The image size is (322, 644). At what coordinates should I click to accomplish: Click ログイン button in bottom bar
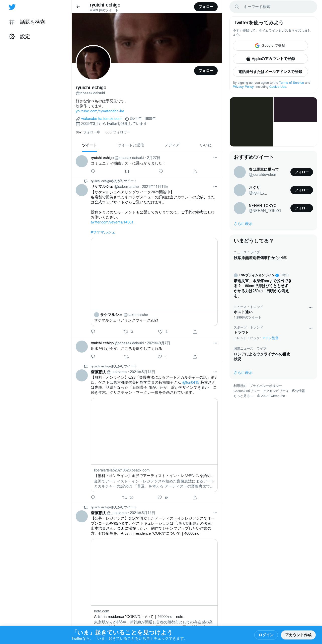pos(266,635)
